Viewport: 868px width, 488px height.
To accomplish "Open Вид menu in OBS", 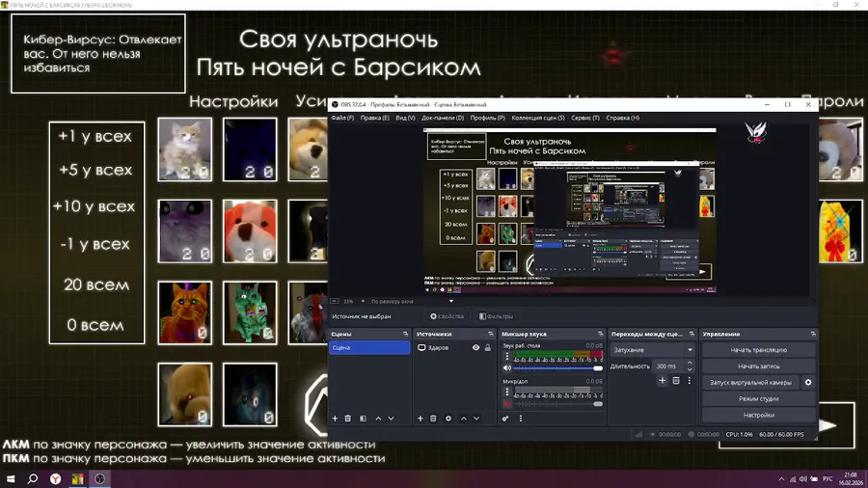I will 405,118.
